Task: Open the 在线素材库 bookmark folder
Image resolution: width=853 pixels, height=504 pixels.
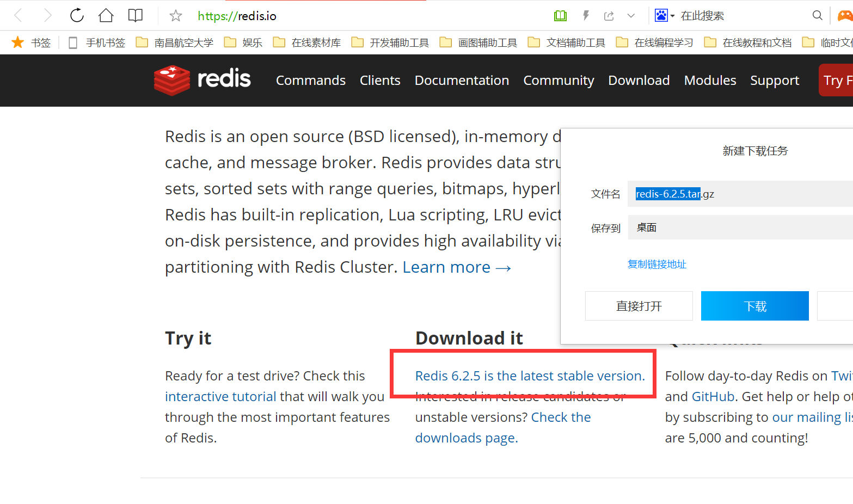Action: click(x=307, y=42)
